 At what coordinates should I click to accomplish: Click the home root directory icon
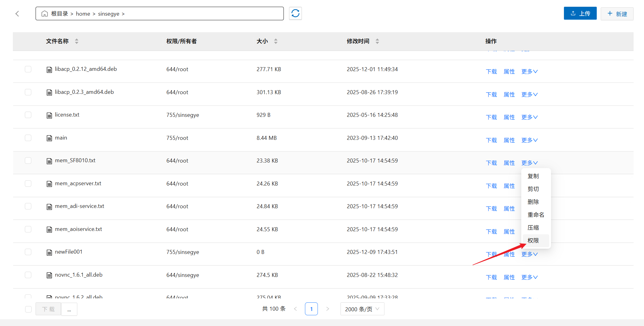[45, 14]
